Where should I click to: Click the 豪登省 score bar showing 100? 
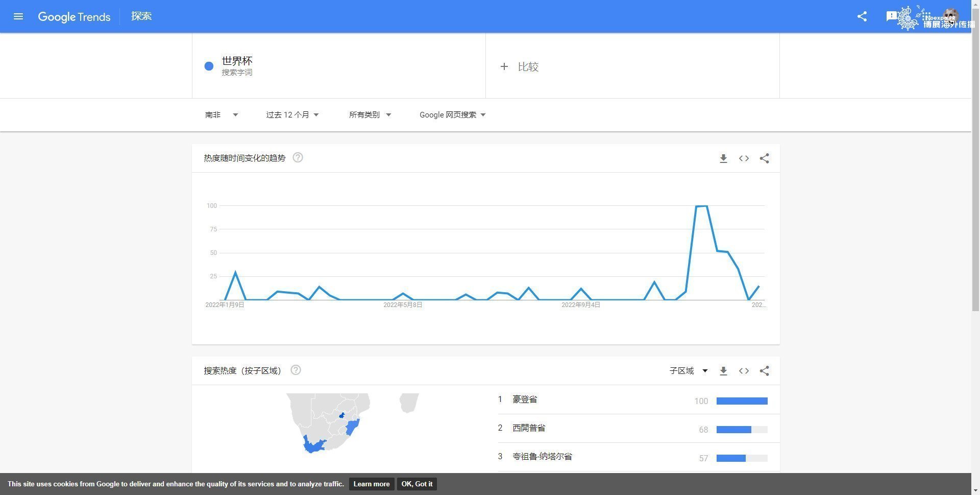pyautogui.click(x=742, y=401)
